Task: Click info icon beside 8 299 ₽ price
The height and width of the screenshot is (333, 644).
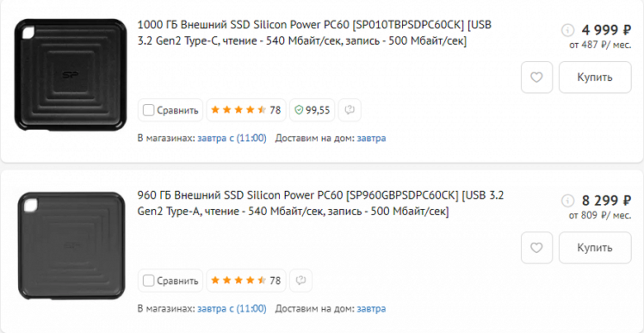Action: (566, 201)
